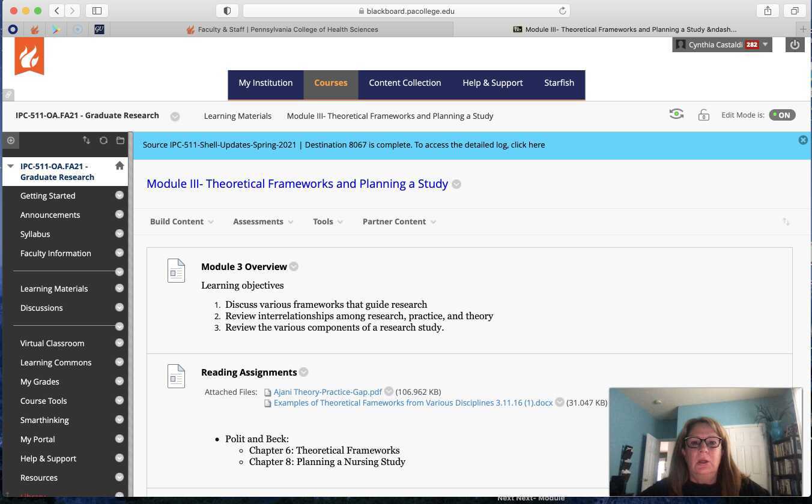Click the home icon next to course name
Image resolution: width=812 pixels, height=504 pixels.
(120, 165)
